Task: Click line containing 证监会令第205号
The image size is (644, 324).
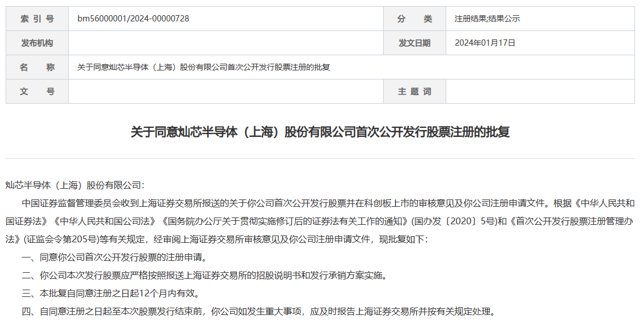Action: [x=216, y=239]
